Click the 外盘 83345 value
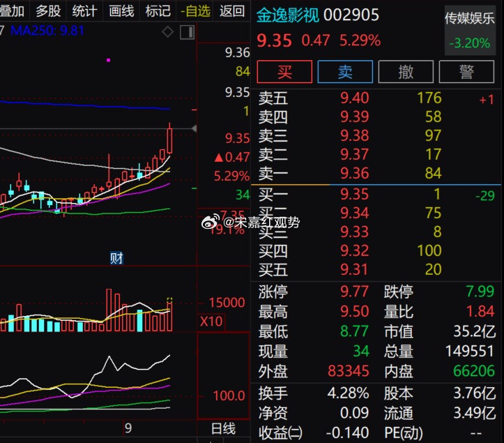 349,371
